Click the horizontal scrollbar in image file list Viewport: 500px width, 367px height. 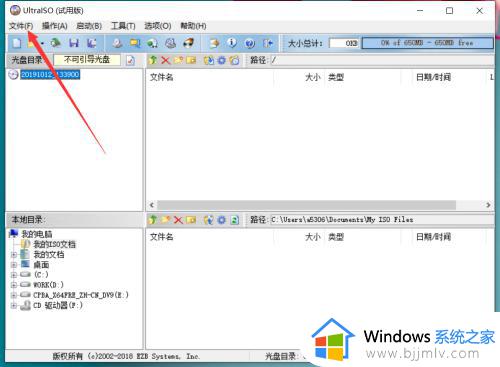(x=306, y=205)
